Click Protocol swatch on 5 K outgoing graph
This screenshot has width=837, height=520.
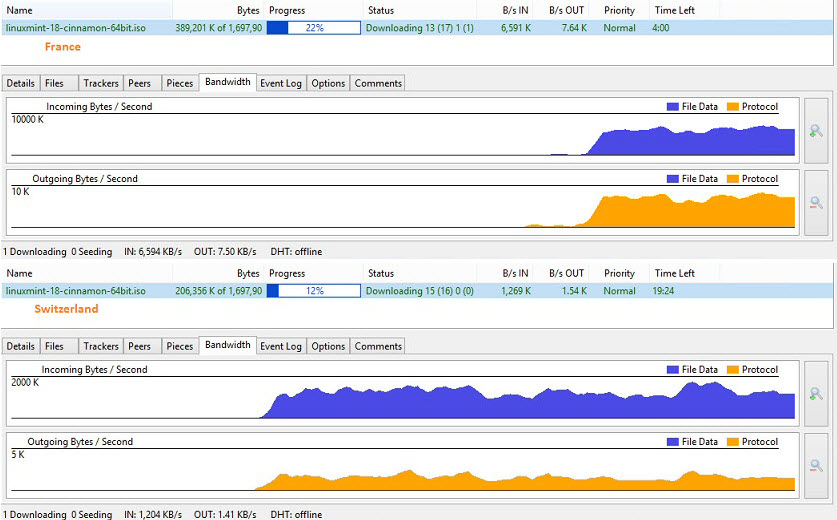(733, 442)
